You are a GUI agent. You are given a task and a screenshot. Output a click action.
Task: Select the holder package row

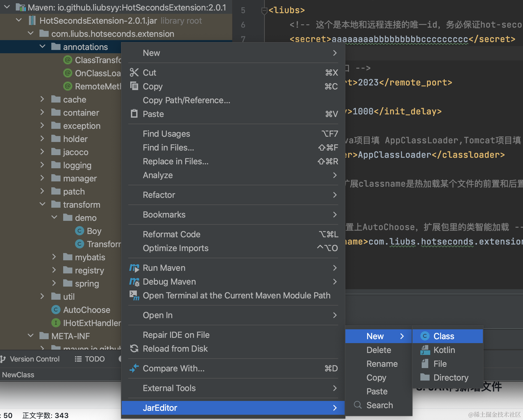coord(61,139)
